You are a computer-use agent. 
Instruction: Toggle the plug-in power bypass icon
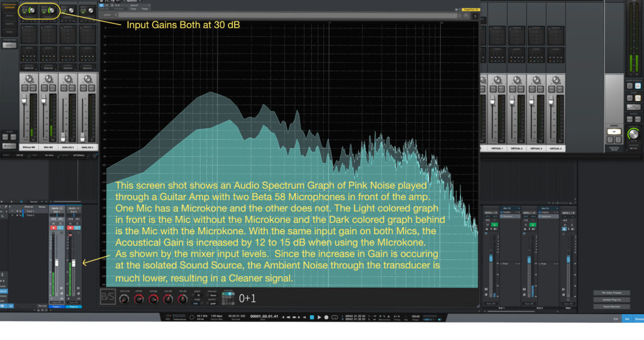pyautogui.click(x=102, y=6)
